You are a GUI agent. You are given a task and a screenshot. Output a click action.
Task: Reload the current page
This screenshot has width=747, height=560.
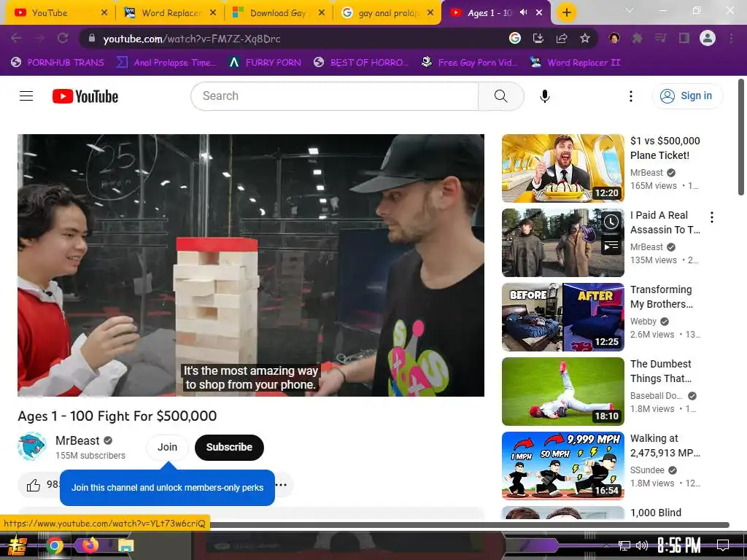click(63, 38)
